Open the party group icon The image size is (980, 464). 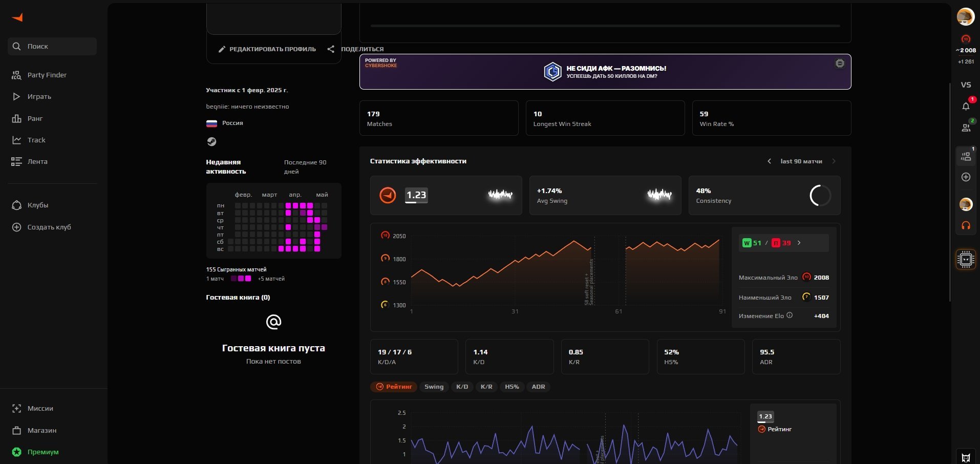(x=966, y=156)
